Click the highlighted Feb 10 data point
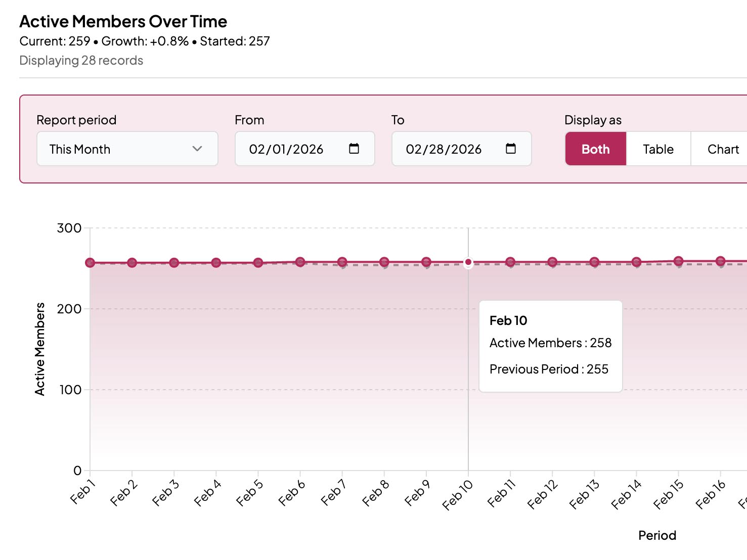 coord(468,262)
